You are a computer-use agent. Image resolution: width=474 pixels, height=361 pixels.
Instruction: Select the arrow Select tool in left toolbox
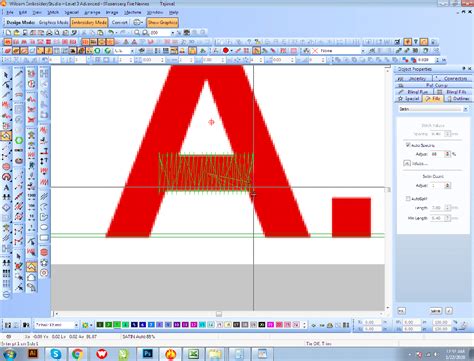point(6,74)
